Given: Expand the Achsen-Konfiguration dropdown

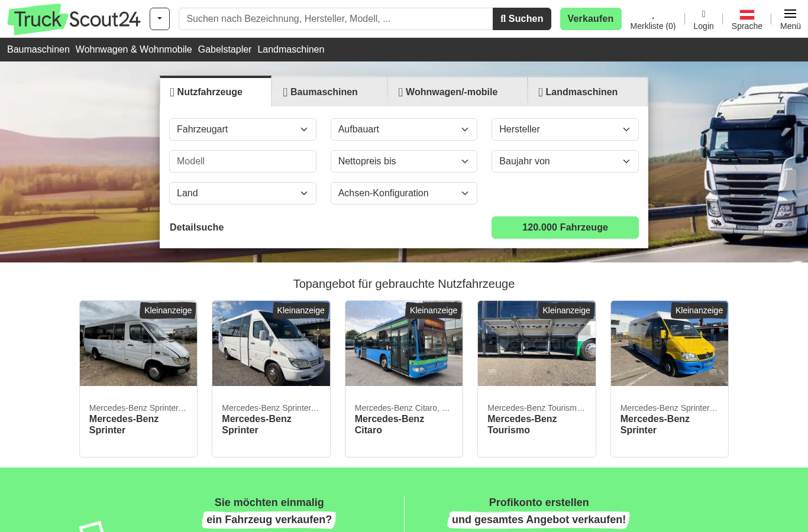Looking at the screenshot, I should (404, 193).
